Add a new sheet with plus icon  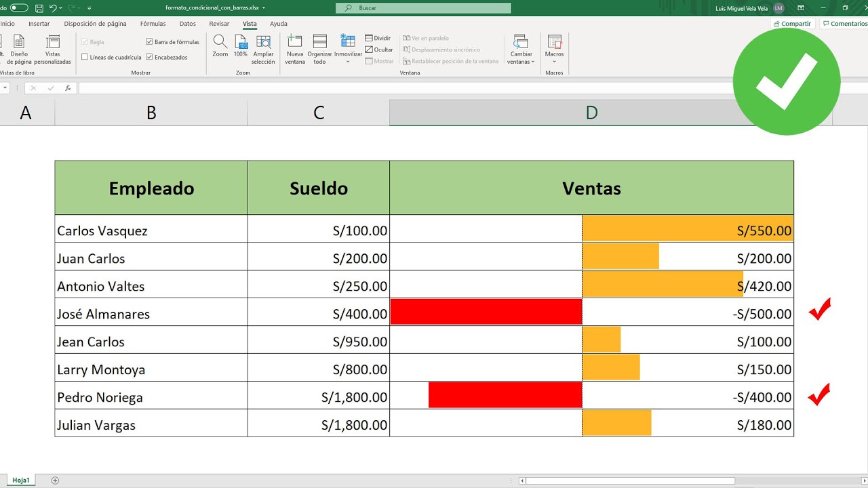pyautogui.click(x=55, y=481)
